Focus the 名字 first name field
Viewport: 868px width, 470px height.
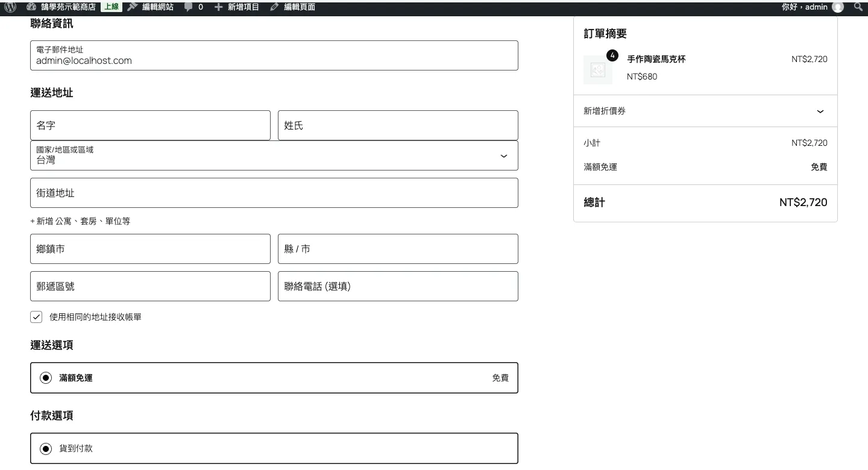[x=150, y=125]
